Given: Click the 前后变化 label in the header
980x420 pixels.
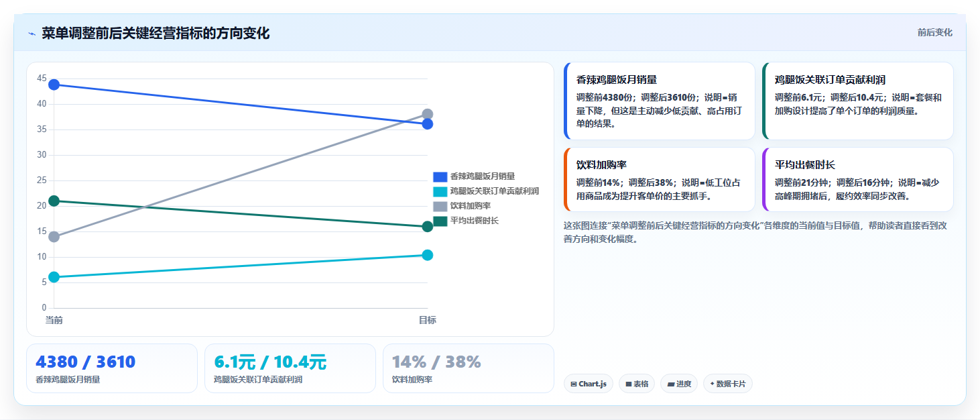Looking at the screenshot, I should 934,33.
